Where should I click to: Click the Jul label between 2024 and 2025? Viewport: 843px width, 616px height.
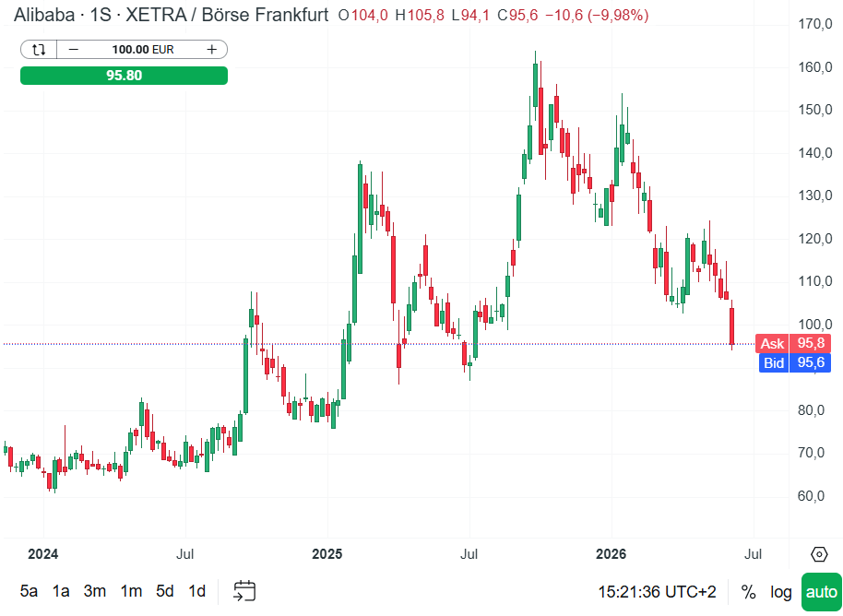[185, 553]
